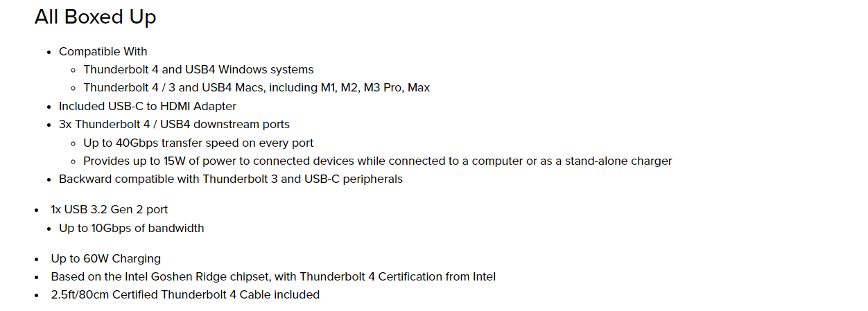Click the bullet point before "Compatible With"
This screenshot has height=311, width=868.
(x=49, y=52)
